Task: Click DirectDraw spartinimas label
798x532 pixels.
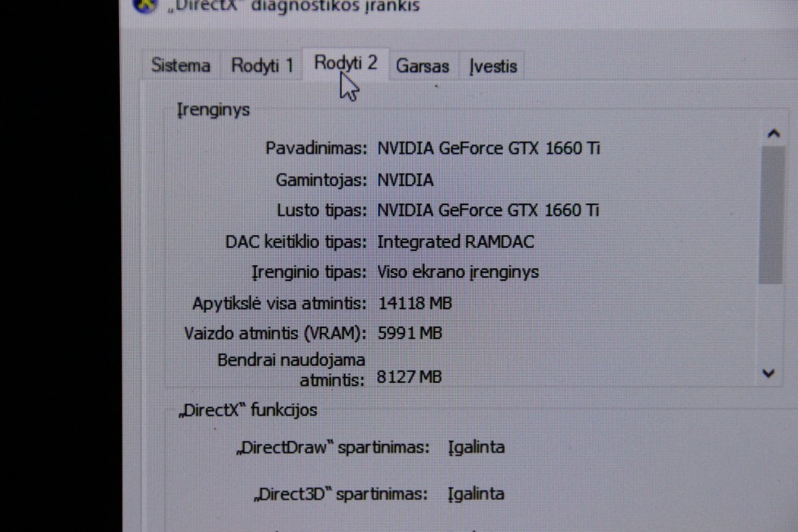Action: pos(334,448)
